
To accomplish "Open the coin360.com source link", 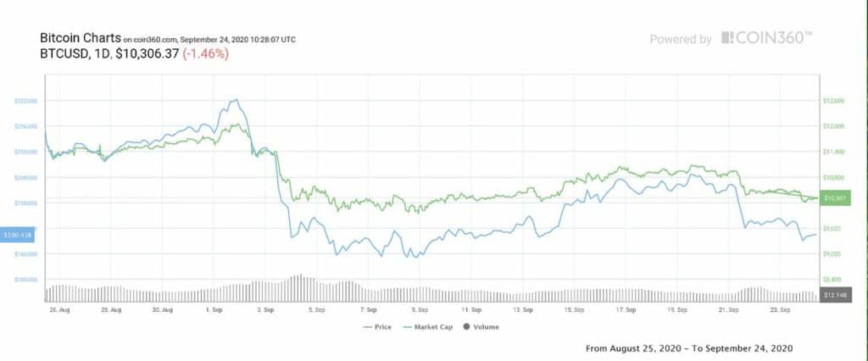I will click(x=153, y=40).
